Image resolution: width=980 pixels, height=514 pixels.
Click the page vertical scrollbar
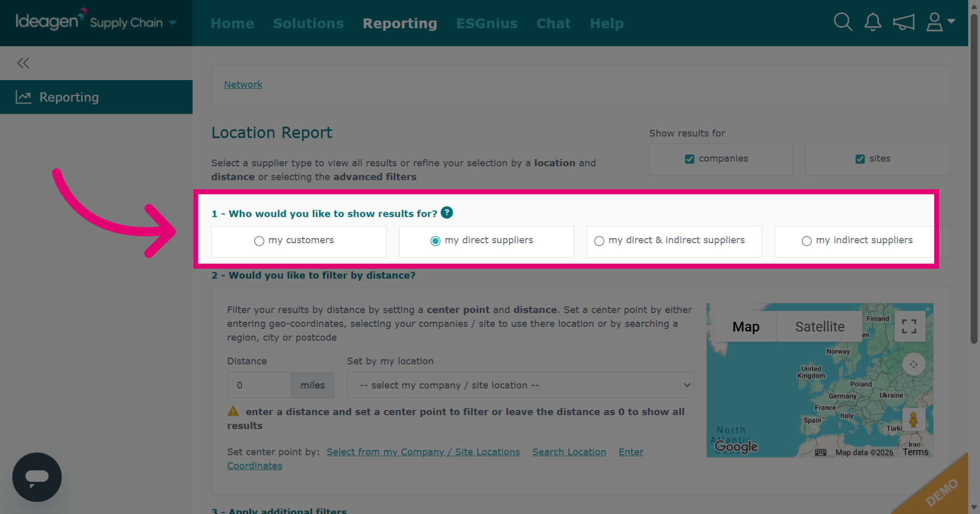pos(974,178)
